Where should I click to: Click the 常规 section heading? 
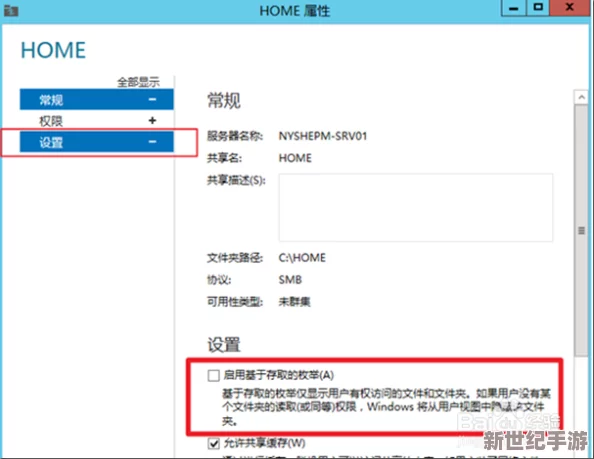[x=224, y=101]
